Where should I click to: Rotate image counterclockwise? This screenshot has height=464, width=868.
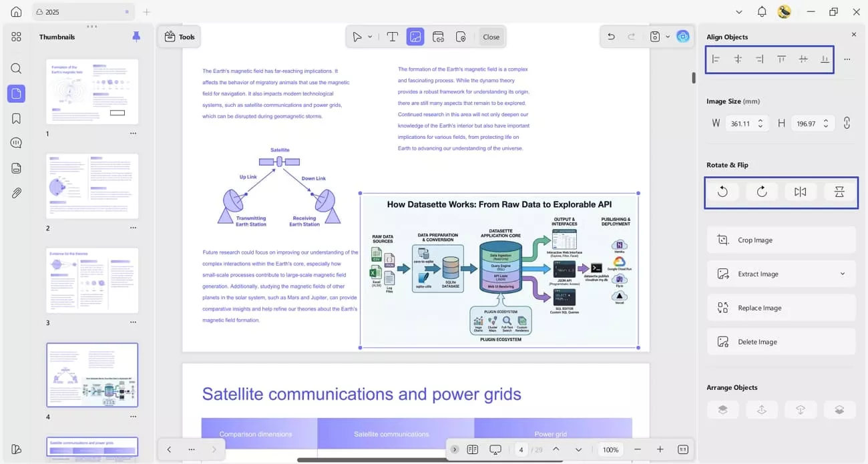(x=722, y=192)
